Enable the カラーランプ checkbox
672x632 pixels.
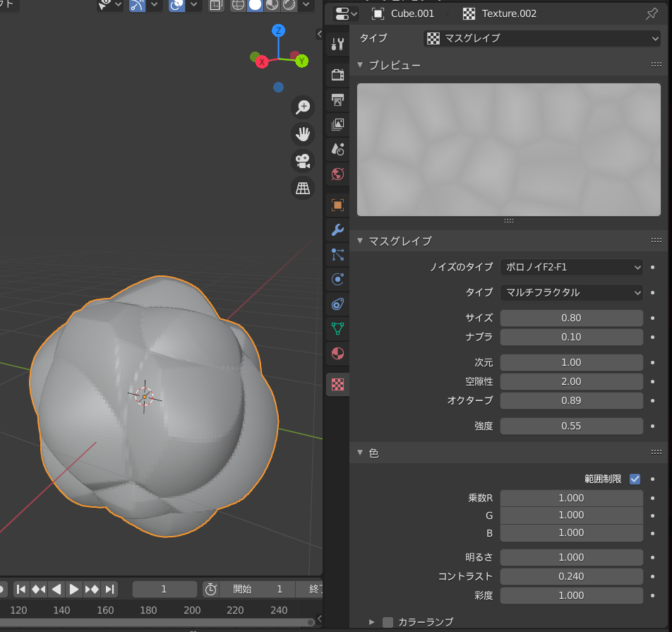[388, 621]
